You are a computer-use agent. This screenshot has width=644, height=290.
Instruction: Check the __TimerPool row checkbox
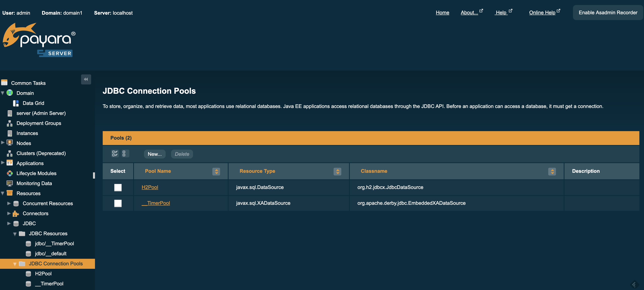click(118, 203)
